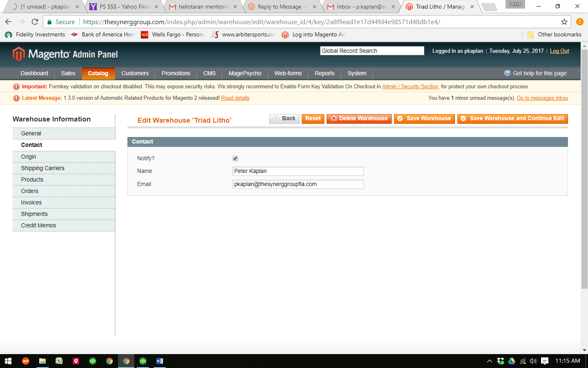
Task: Open Quicken from the taskbar
Action: coord(76,361)
